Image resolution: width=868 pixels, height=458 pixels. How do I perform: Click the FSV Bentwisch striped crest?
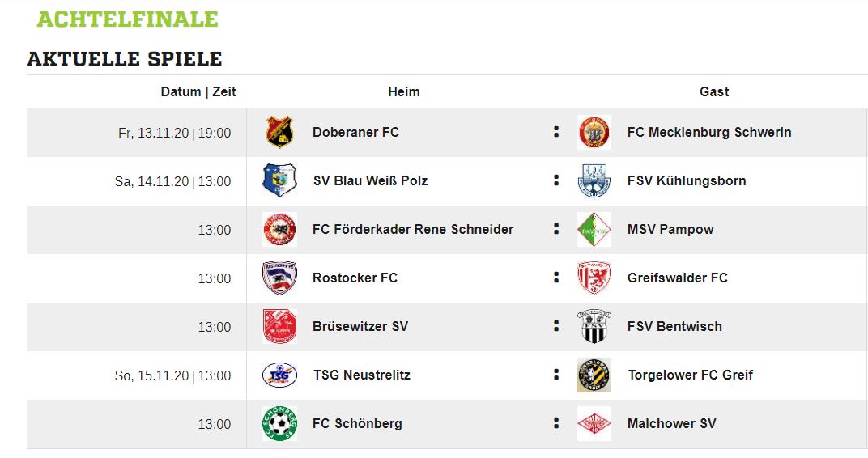(594, 326)
